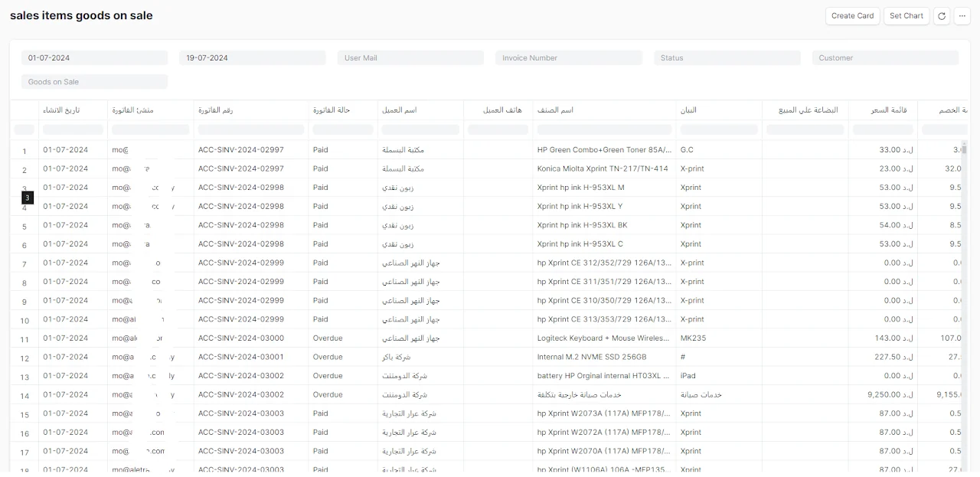The image size is (980, 477).
Task: Select column header البيان
Action: tap(688, 110)
